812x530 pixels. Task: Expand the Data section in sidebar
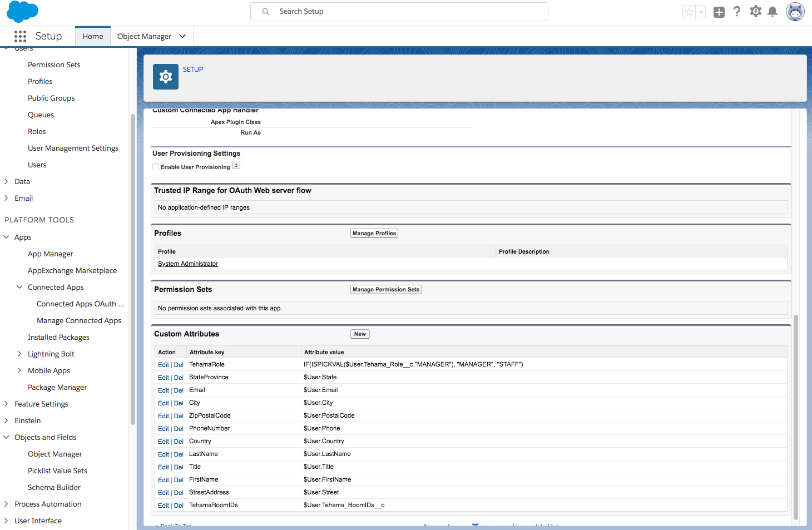coord(6,181)
